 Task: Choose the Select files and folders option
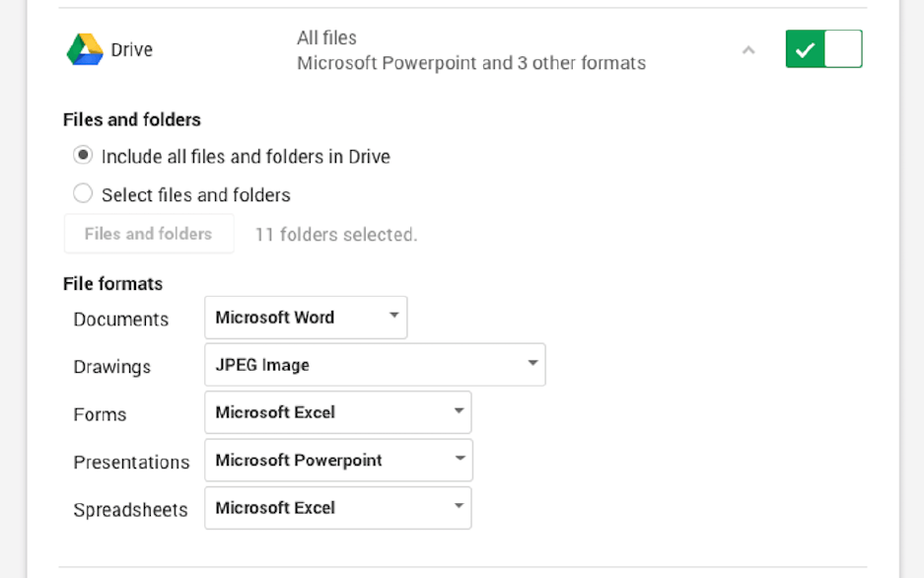tap(84, 194)
